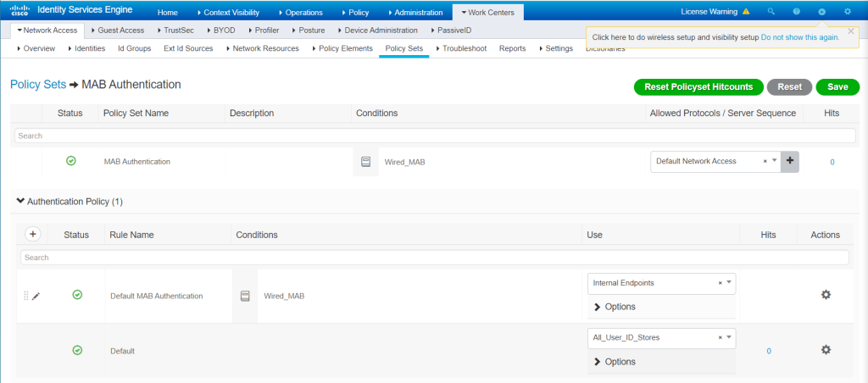The width and height of the screenshot is (868, 383).
Task: Switch to the Reports tab
Action: point(513,48)
